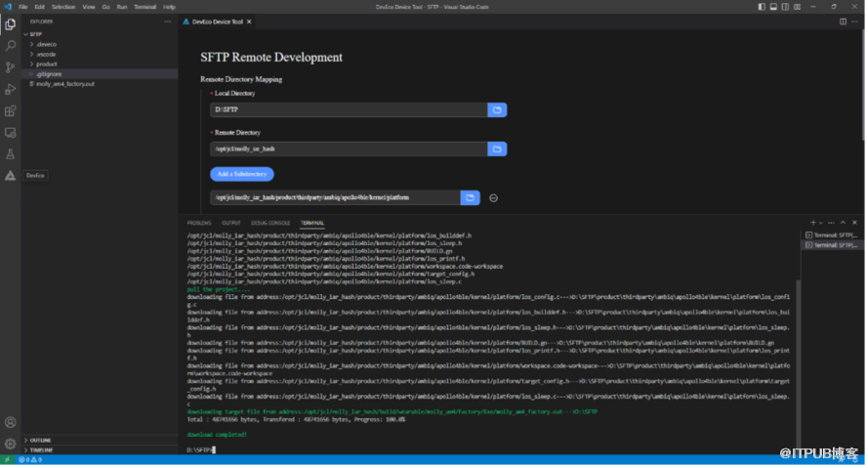Viewport: 868px width, 468px height.
Task: Focus the Remote Directory path field
Action: tap(350, 149)
